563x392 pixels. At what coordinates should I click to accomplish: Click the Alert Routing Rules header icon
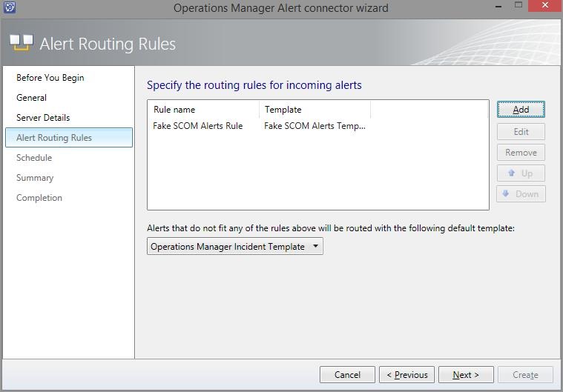coord(21,43)
